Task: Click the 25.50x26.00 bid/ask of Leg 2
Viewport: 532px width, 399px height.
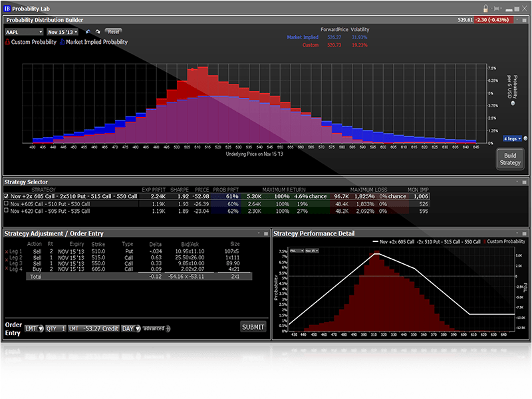Action: (190, 257)
